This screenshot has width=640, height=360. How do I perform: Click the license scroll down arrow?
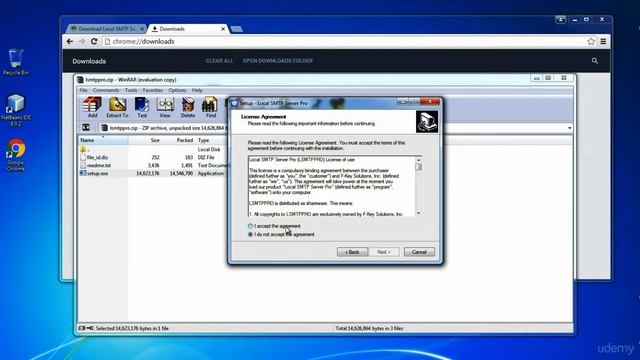418,213
